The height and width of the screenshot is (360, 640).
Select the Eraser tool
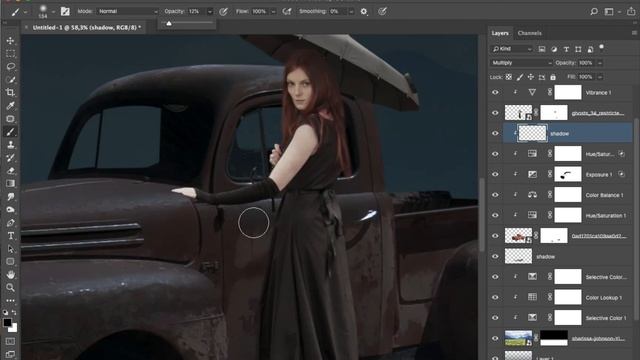pos(11,171)
